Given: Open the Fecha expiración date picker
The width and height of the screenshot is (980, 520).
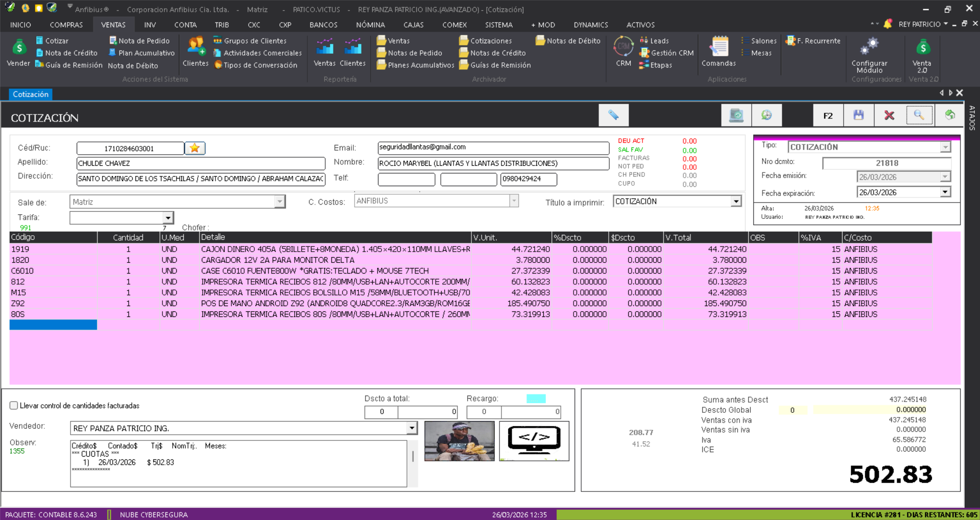Looking at the screenshot, I should point(945,192).
